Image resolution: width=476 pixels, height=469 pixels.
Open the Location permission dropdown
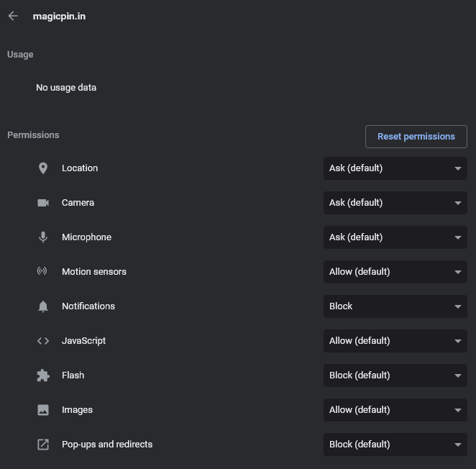point(395,168)
